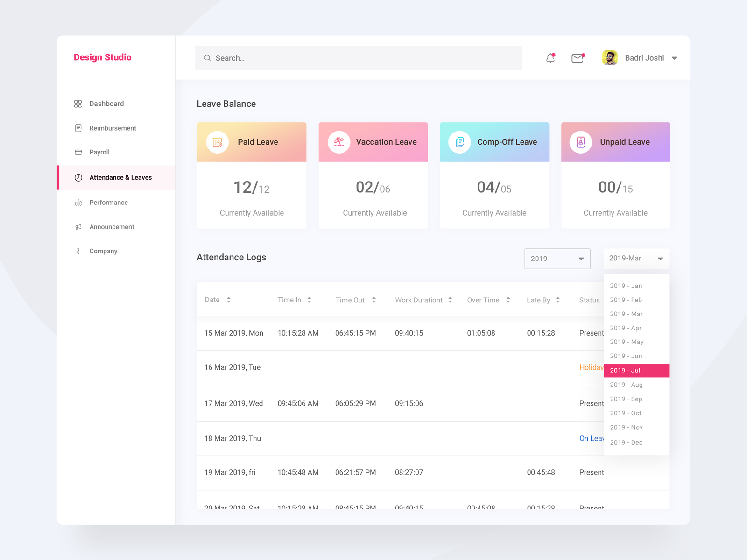Open messages using the envelope icon
The image size is (747, 560).
[578, 58]
